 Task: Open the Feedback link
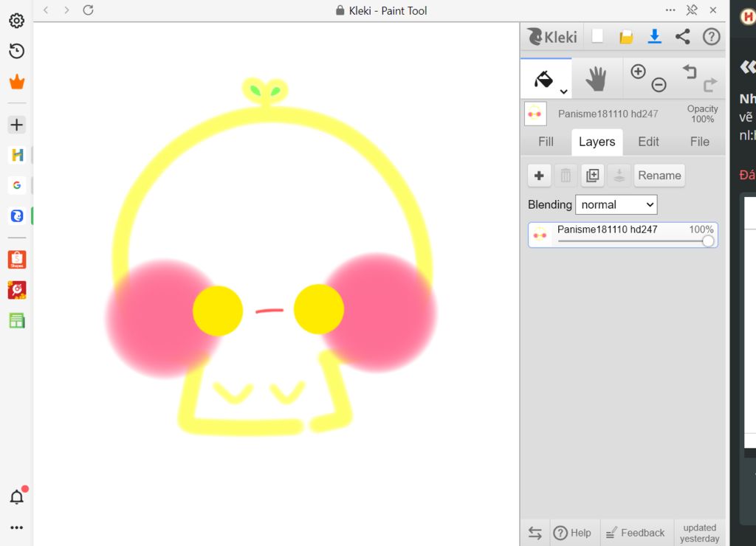635,533
